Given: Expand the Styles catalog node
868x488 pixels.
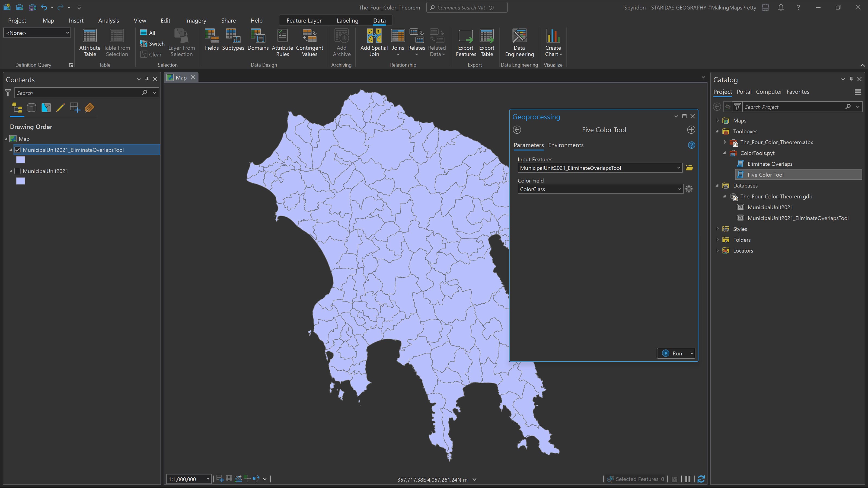Looking at the screenshot, I should (717, 229).
